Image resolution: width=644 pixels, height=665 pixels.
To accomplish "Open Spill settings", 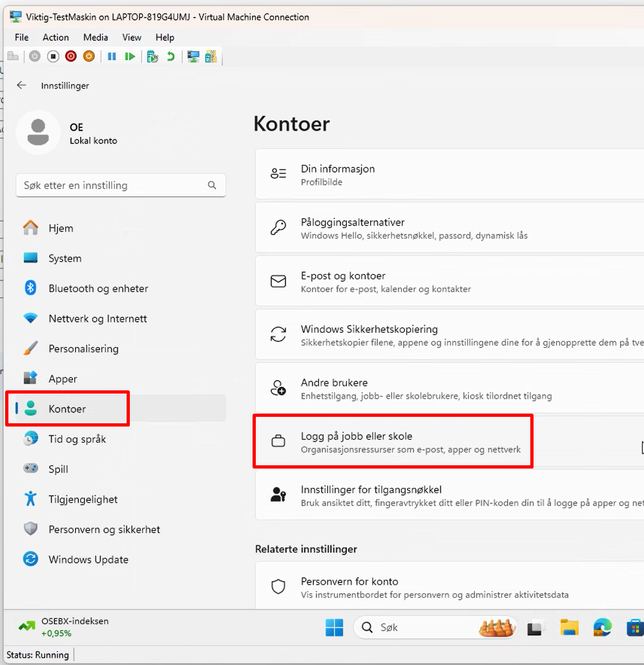I will click(x=121, y=469).
